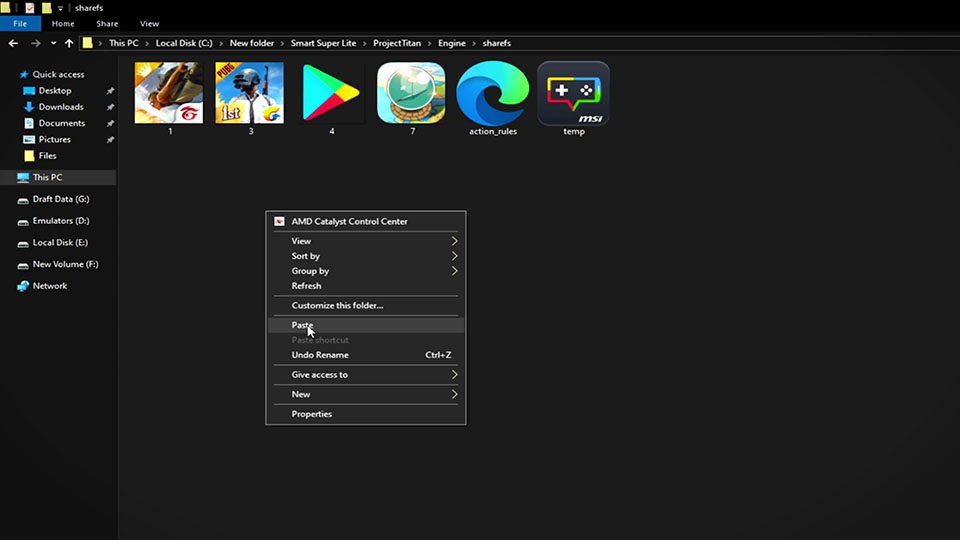Open Draft Data (G:) drive
The image size is (960, 540).
[x=61, y=199]
